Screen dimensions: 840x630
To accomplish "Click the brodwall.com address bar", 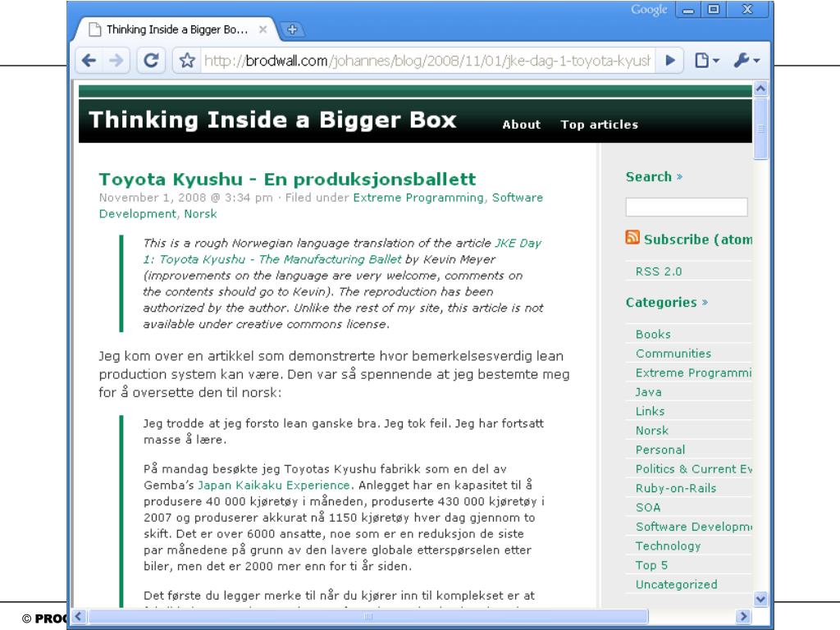I will [x=427, y=61].
